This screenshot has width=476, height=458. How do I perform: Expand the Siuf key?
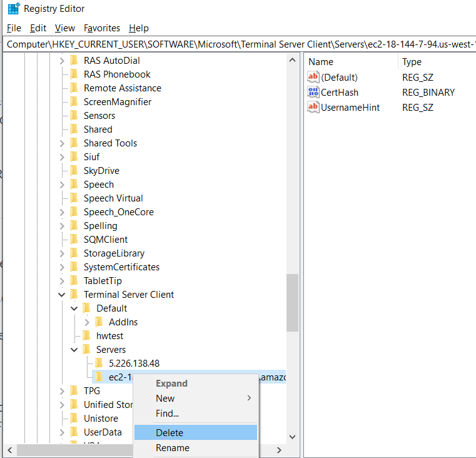[x=62, y=157]
